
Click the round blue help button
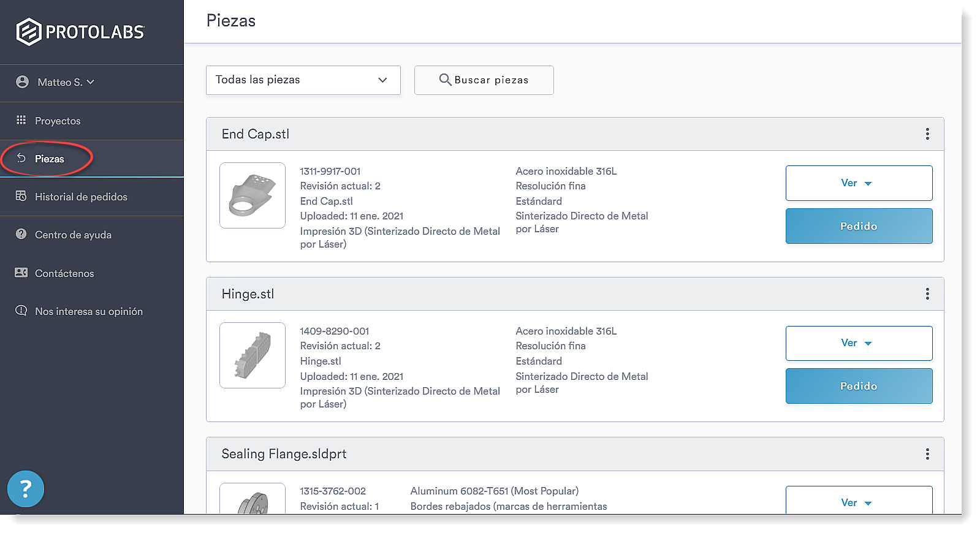26,489
